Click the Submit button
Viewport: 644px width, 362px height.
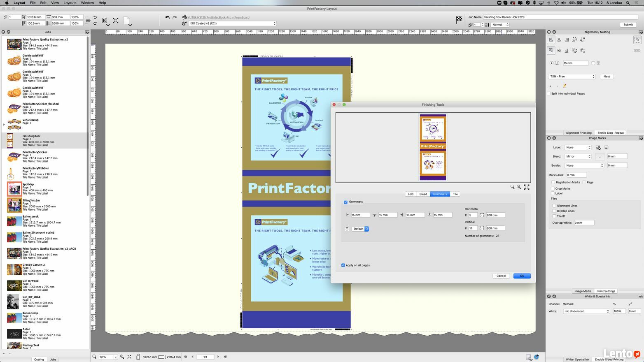pyautogui.click(x=628, y=25)
